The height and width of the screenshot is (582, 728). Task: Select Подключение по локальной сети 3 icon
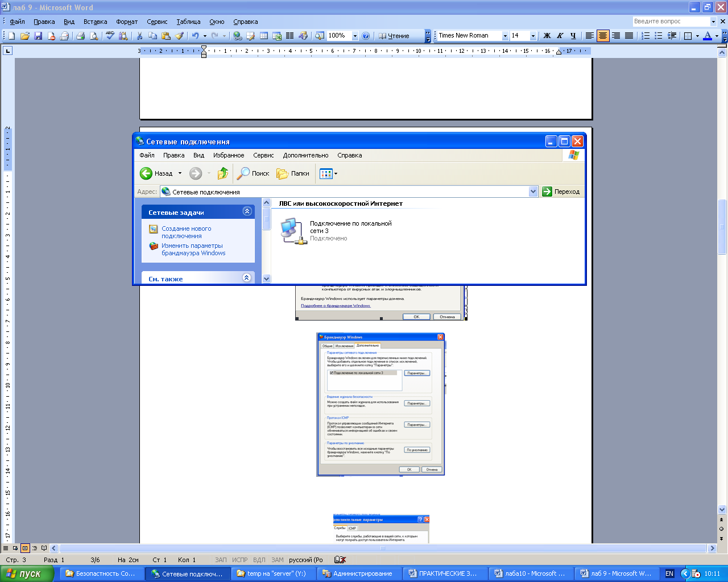pos(293,231)
